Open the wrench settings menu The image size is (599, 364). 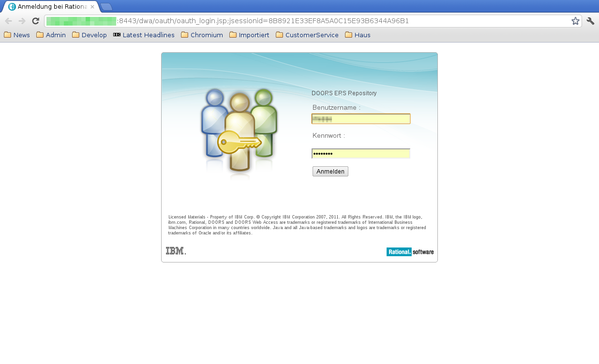pos(590,21)
